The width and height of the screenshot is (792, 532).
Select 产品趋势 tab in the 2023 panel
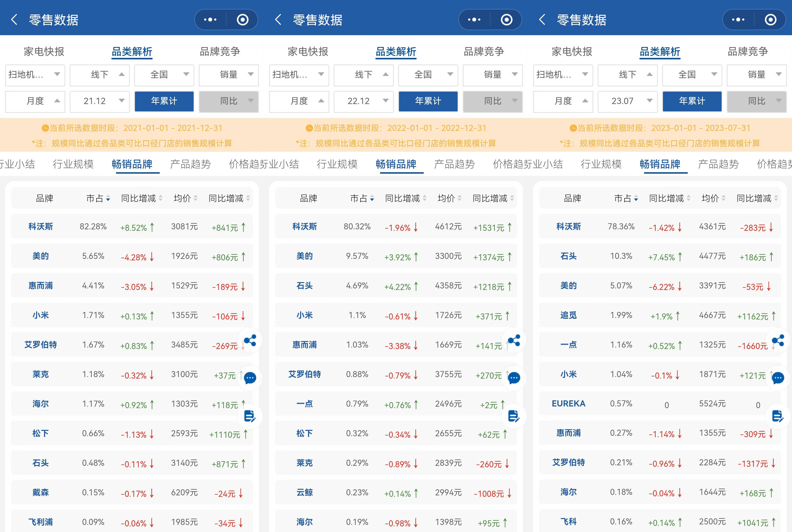[x=718, y=164]
